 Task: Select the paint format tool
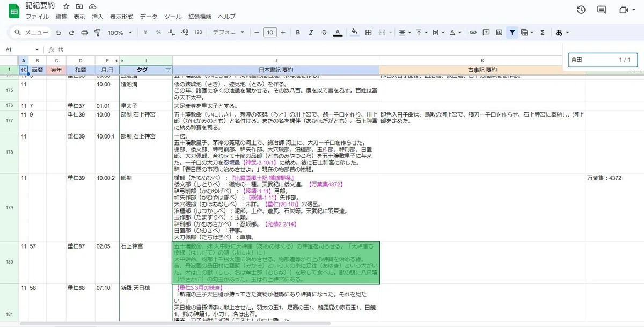97,33
